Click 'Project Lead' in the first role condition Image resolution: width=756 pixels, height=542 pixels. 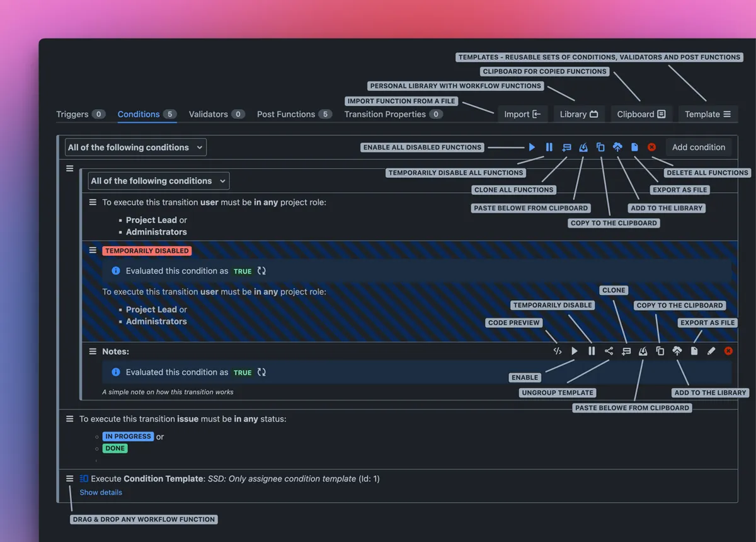(x=151, y=220)
